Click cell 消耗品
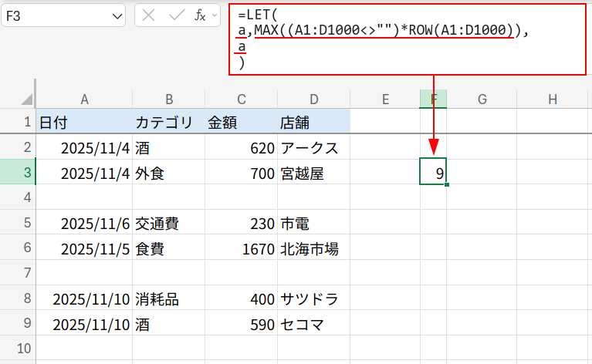This screenshot has width=592, height=364. pos(169,298)
